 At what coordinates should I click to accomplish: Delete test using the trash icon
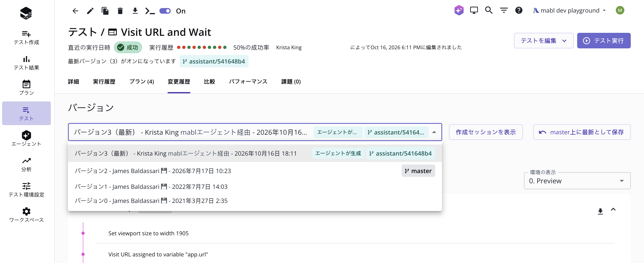120,11
